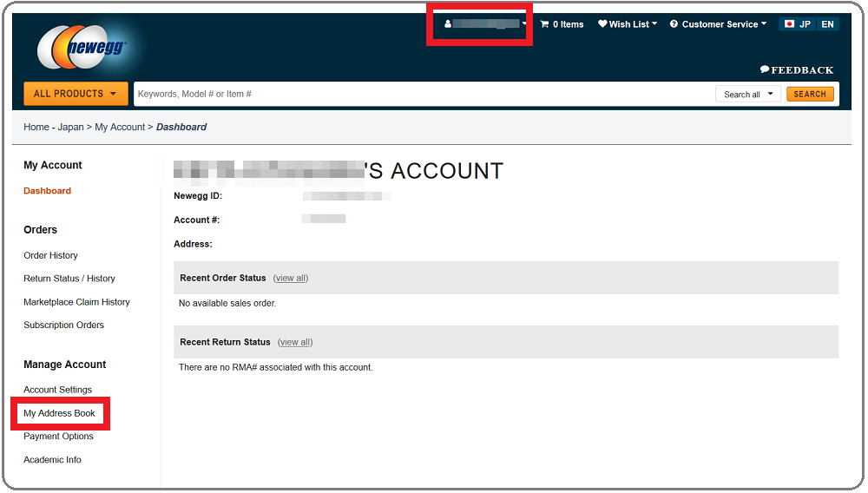Open the shopping cart icon

[545, 24]
